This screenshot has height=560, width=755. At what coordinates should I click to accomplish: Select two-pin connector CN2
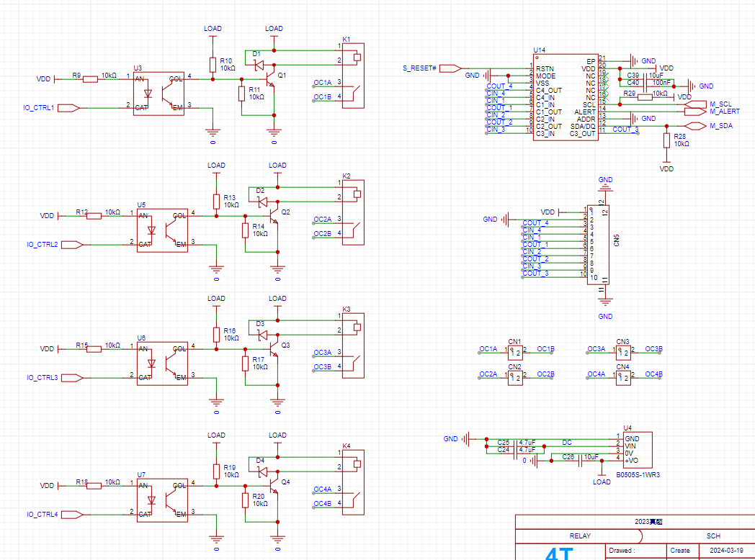515,378
